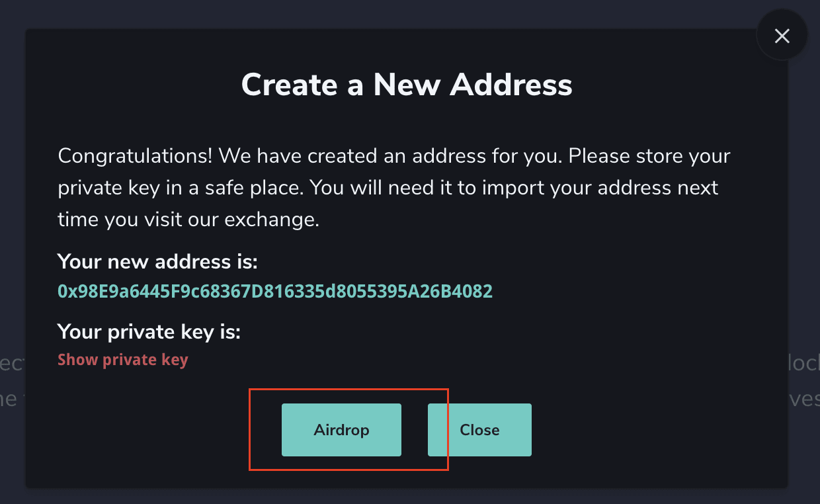Click the dark backdrop above the dialog
This screenshot has width=820, height=504.
coord(397,13)
